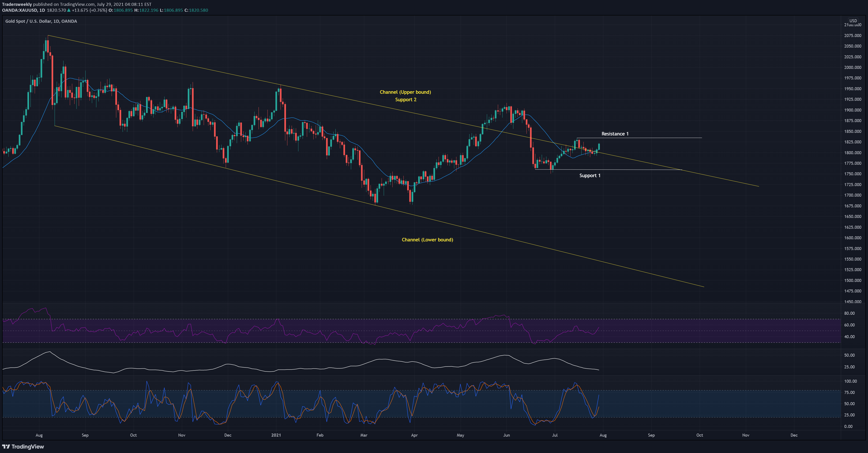Viewport: 868px width, 453px height.
Task: Click the 80.00 level on RSI scale
Action: (x=849, y=313)
